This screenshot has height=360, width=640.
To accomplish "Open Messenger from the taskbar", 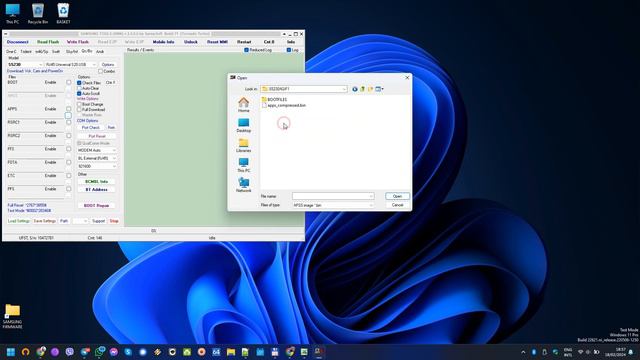I will coord(114,352).
